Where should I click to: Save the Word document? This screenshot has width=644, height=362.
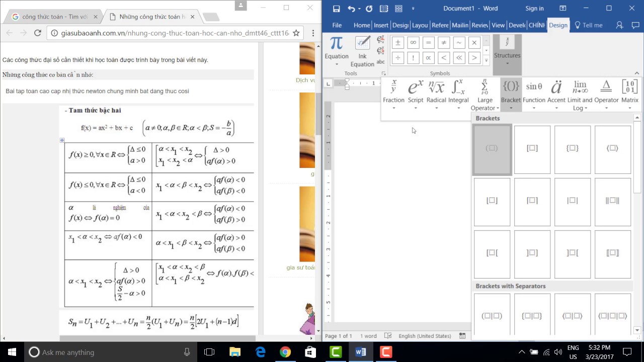coord(336,9)
